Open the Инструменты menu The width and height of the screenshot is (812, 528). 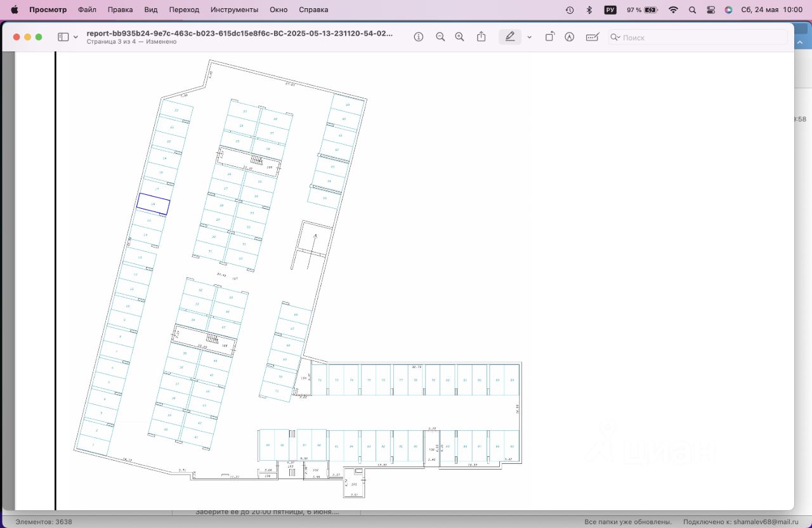234,10
